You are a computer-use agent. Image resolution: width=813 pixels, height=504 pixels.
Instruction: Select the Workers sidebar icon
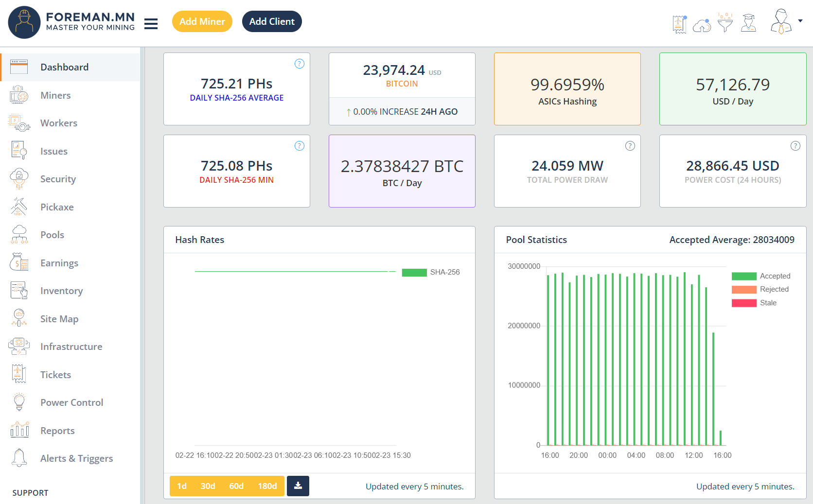[x=18, y=122]
